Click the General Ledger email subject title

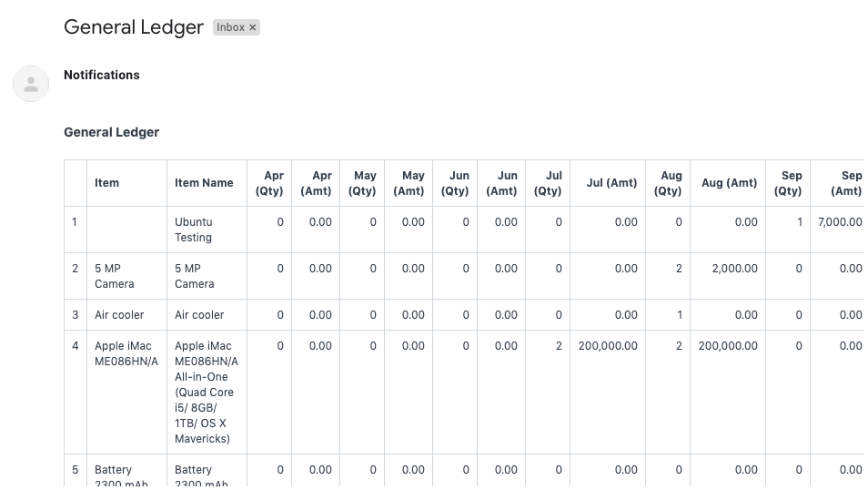click(134, 27)
